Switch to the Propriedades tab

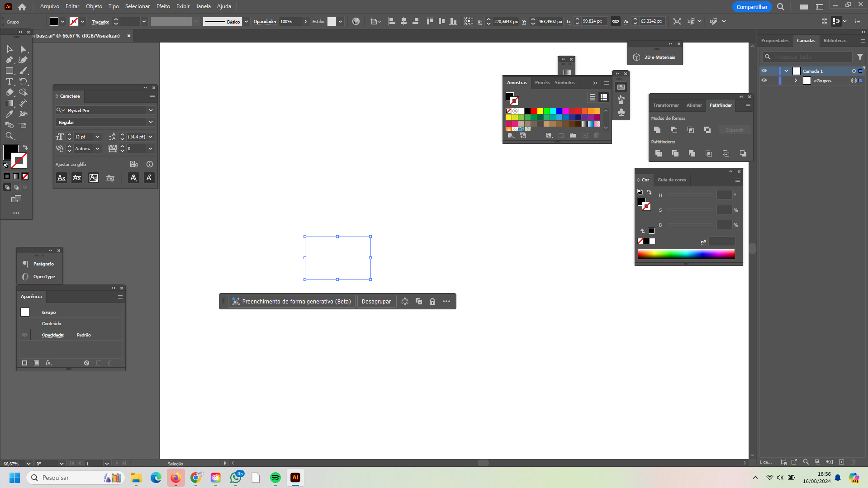(775, 40)
